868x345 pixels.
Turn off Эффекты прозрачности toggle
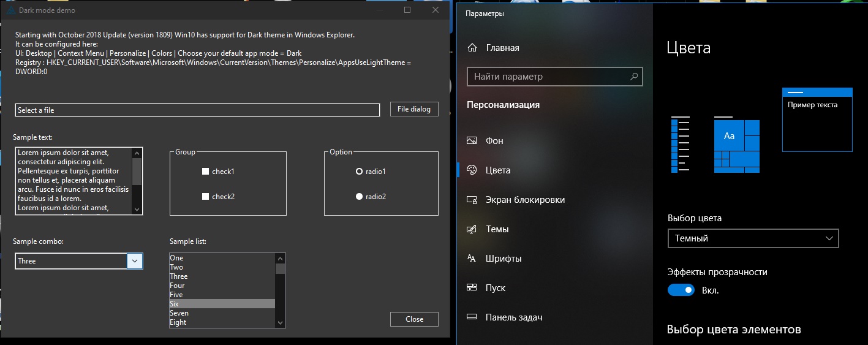pos(681,290)
